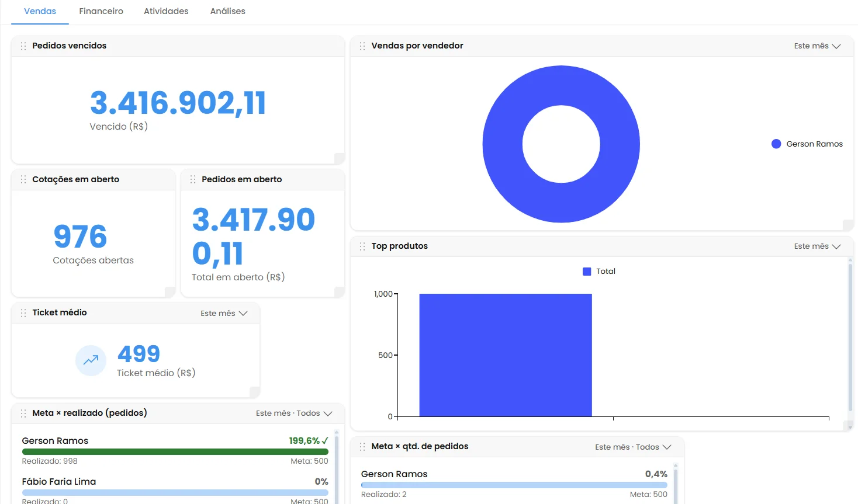Open Este mês dropdown in Top produtos
Screen dimensions: 858x504
[x=817, y=246]
